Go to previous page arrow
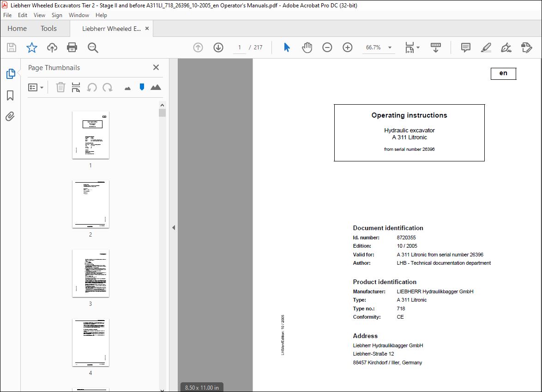This screenshot has width=542, height=392. pyautogui.click(x=198, y=48)
